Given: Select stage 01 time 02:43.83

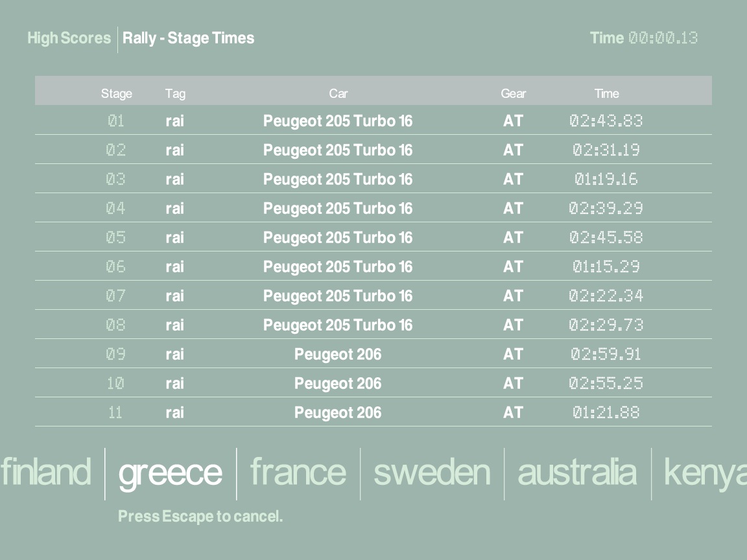Looking at the screenshot, I should coord(606,121).
